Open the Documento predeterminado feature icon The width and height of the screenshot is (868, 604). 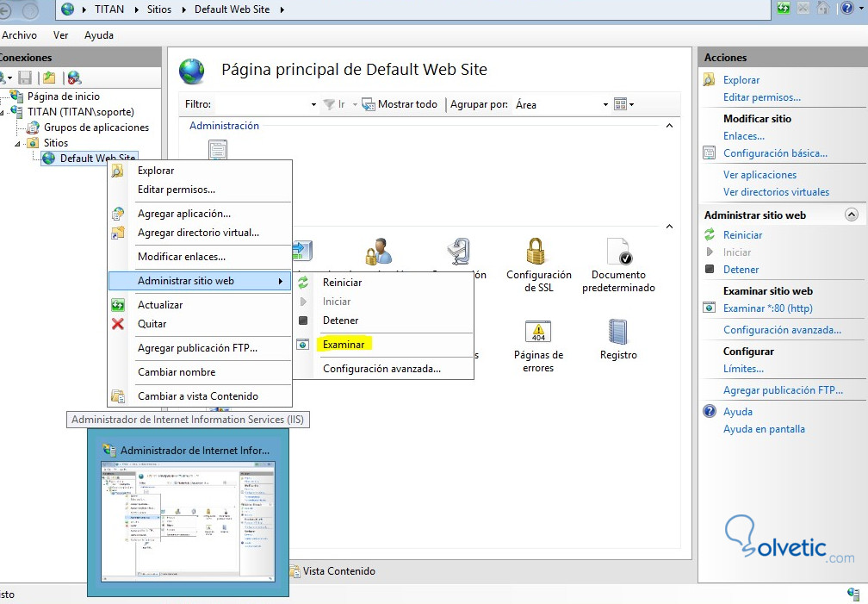[618, 252]
